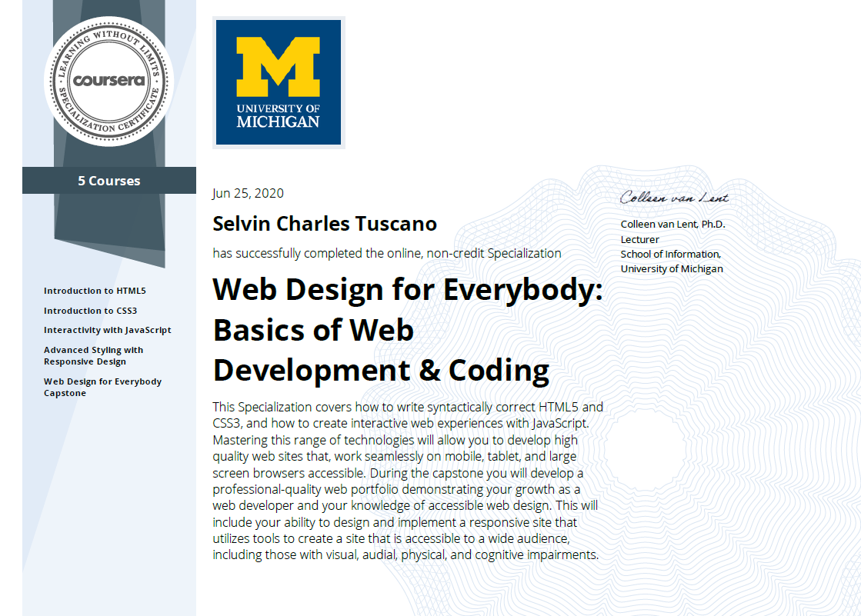Click 'Web Design for Everybody Capstone' entry
861x616 pixels.
coord(102,387)
